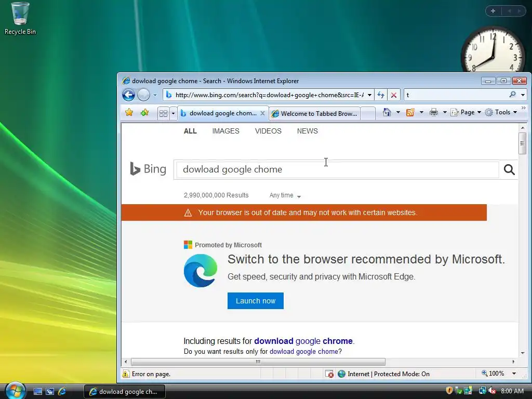Click the security shield tray icon
Viewport: 532px width, 399px height.
449,391
